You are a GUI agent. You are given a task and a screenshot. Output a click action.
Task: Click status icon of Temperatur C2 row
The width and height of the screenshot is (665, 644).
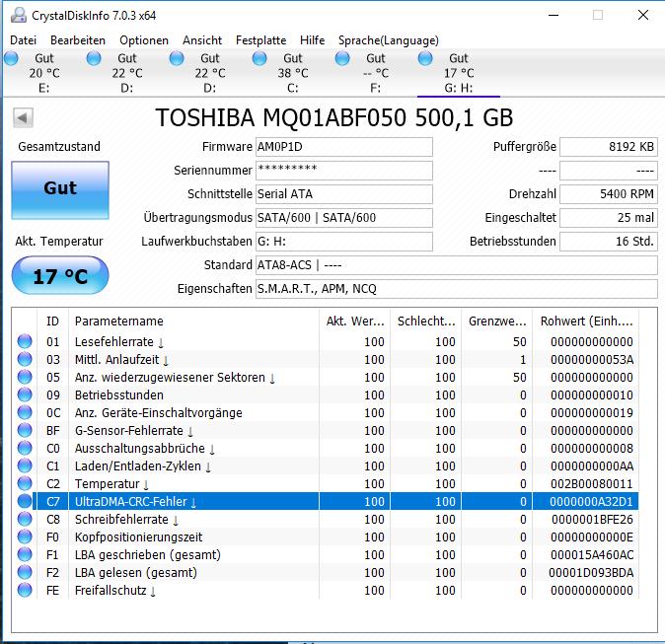(25, 483)
